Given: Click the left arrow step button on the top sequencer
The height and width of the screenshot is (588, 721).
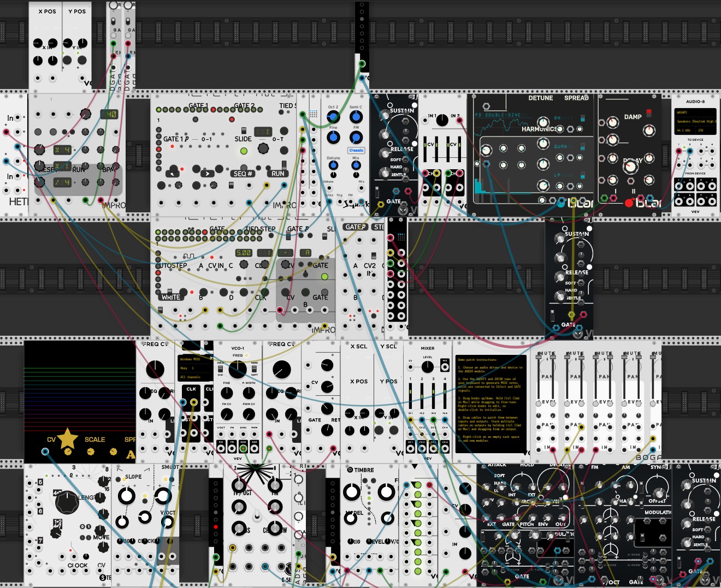Looking at the screenshot, I should pos(172,174).
